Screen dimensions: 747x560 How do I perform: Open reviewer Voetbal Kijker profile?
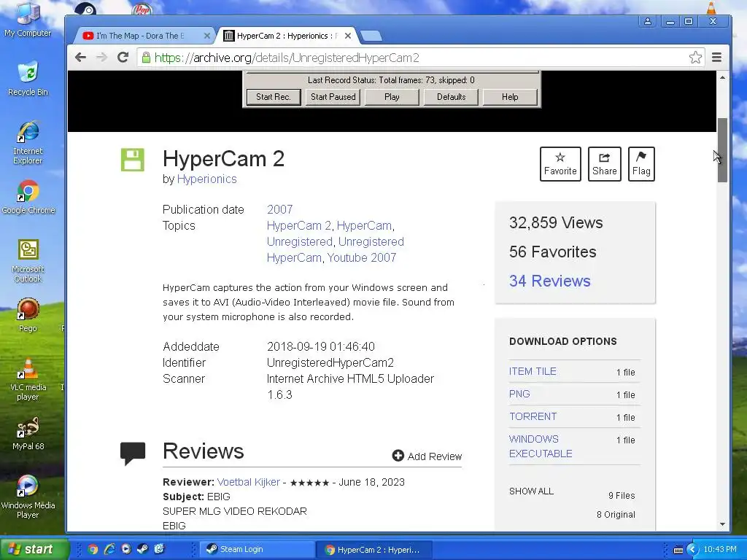coord(248,482)
